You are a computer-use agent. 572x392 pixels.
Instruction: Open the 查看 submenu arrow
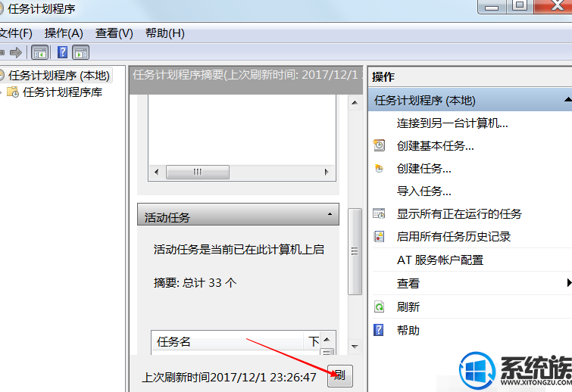[x=569, y=283]
